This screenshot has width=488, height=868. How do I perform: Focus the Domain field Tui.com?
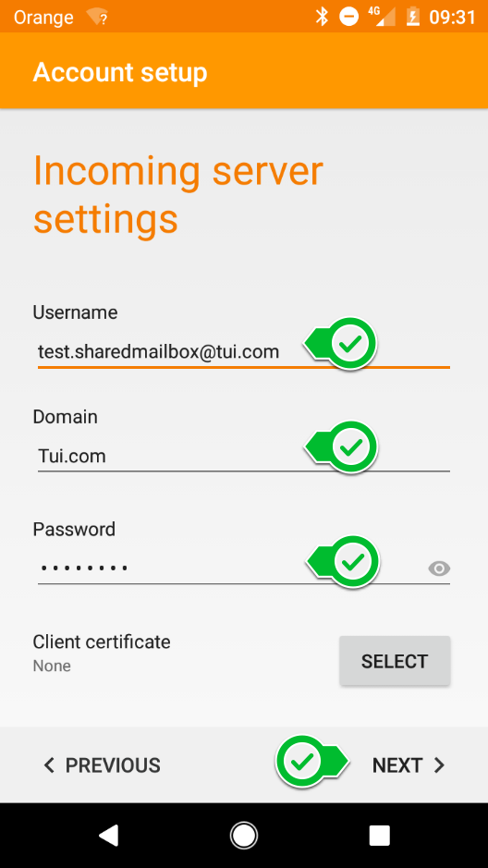tap(243, 456)
